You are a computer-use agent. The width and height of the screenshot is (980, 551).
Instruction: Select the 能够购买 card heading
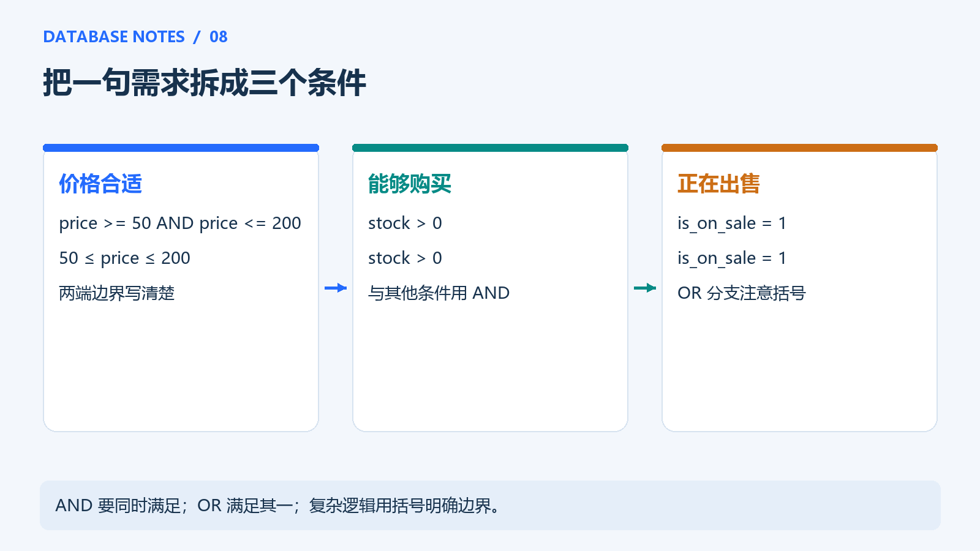(x=410, y=184)
